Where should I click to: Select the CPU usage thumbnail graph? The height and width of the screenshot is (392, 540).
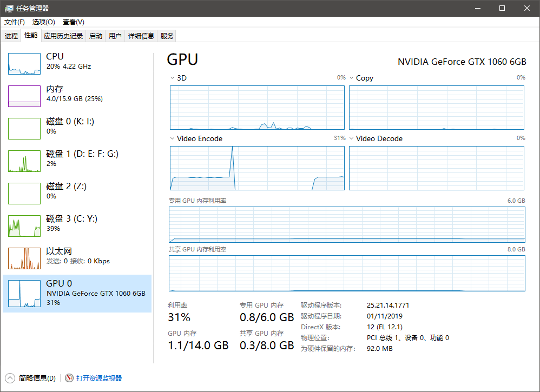click(24, 64)
